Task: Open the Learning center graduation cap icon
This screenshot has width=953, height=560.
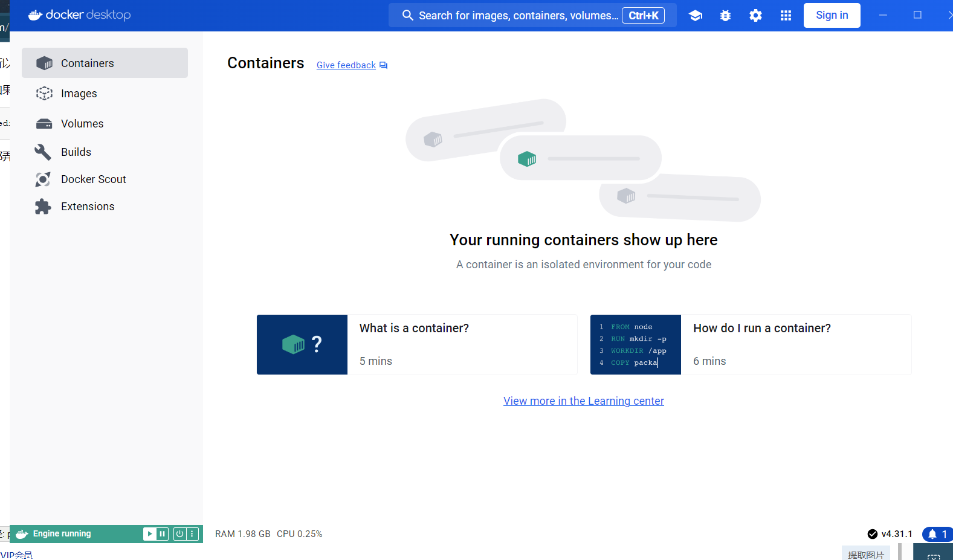Action: tap(695, 16)
